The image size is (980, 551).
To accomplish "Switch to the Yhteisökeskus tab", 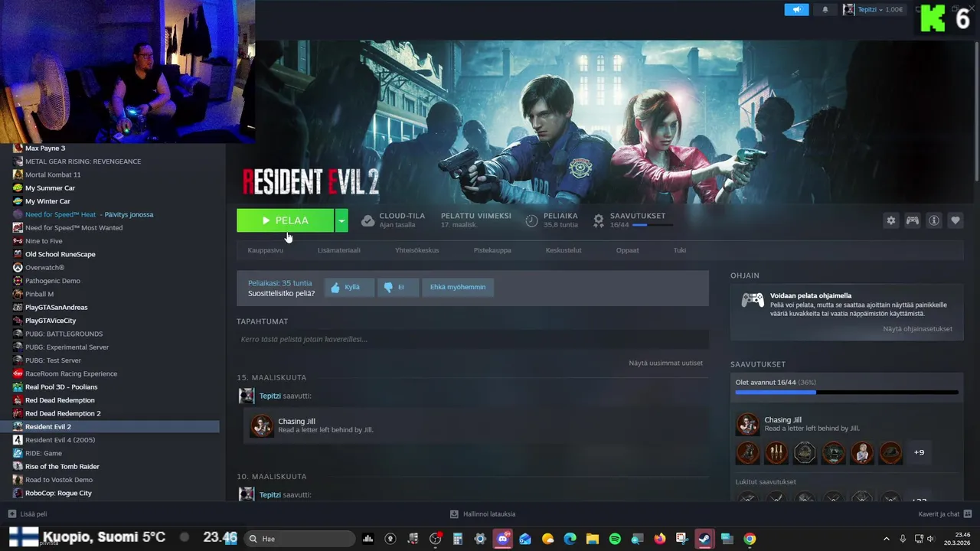I will [x=416, y=250].
